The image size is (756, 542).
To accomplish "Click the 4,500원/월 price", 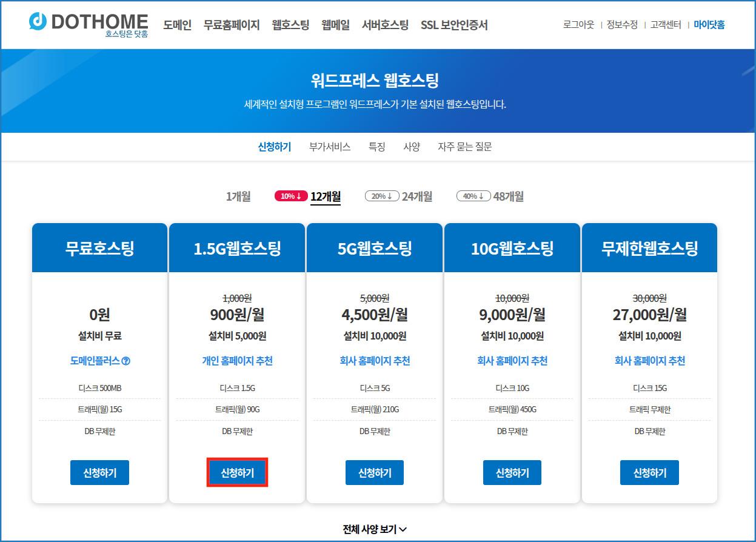I will pyautogui.click(x=375, y=315).
